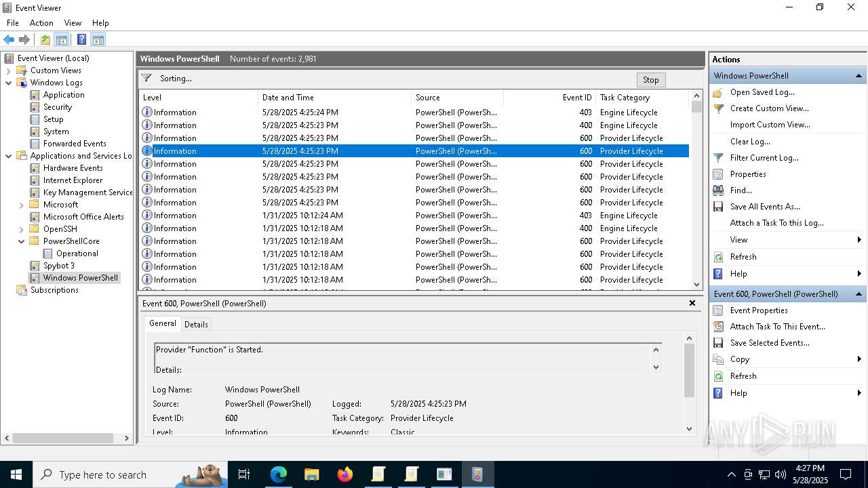
Task: Sort by the Date and Time column header
Action: [334, 98]
